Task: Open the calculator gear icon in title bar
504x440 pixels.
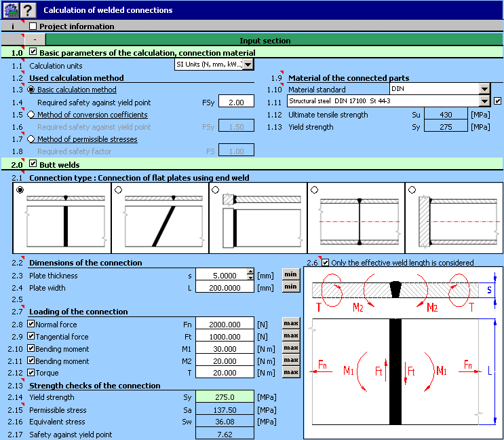Action: 11,10
